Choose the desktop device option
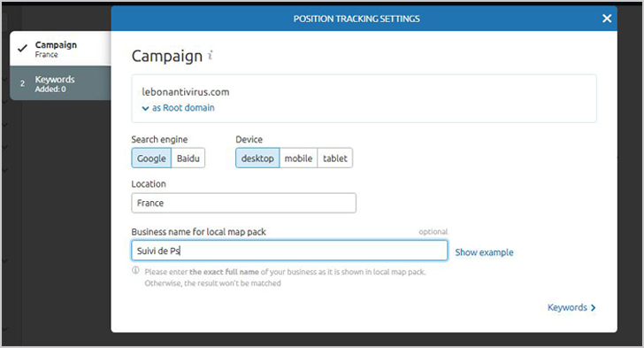 (257, 158)
